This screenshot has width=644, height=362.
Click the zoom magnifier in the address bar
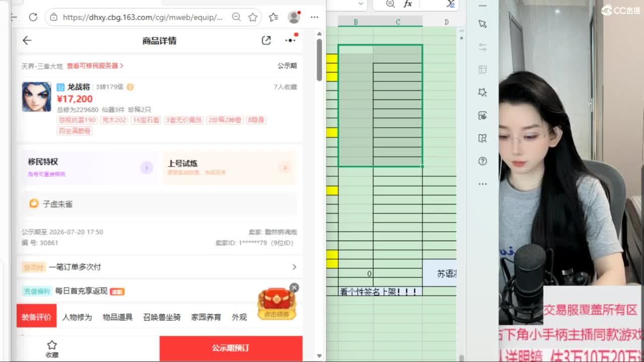click(236, 17)
